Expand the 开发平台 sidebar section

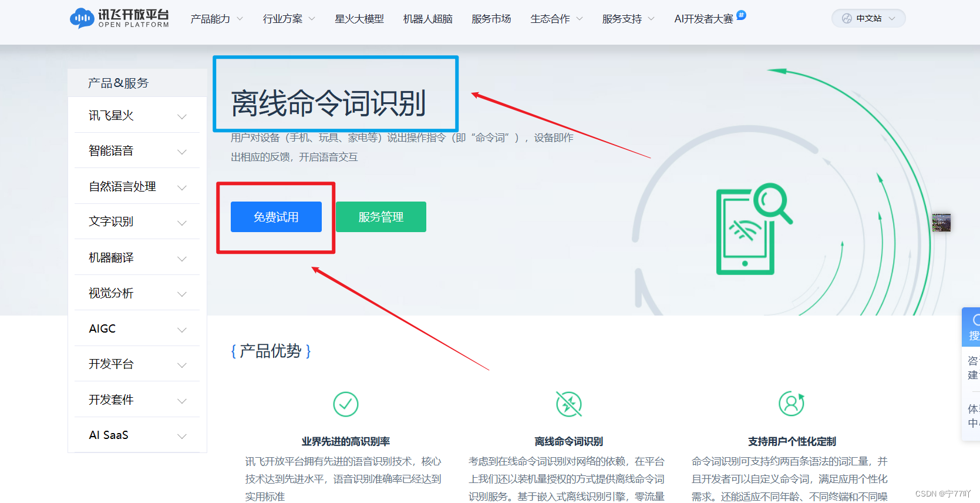pyautogui.click(x=137, y=364)
